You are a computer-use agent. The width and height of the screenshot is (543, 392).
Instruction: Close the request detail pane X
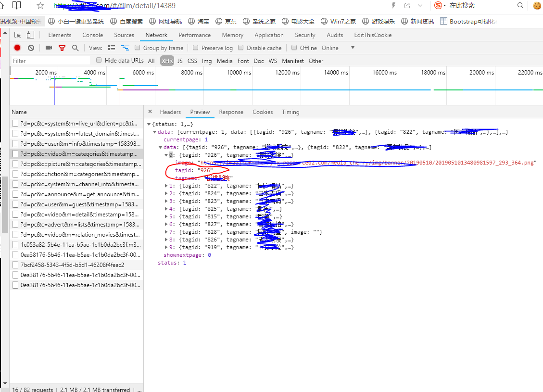pos(150,112)
